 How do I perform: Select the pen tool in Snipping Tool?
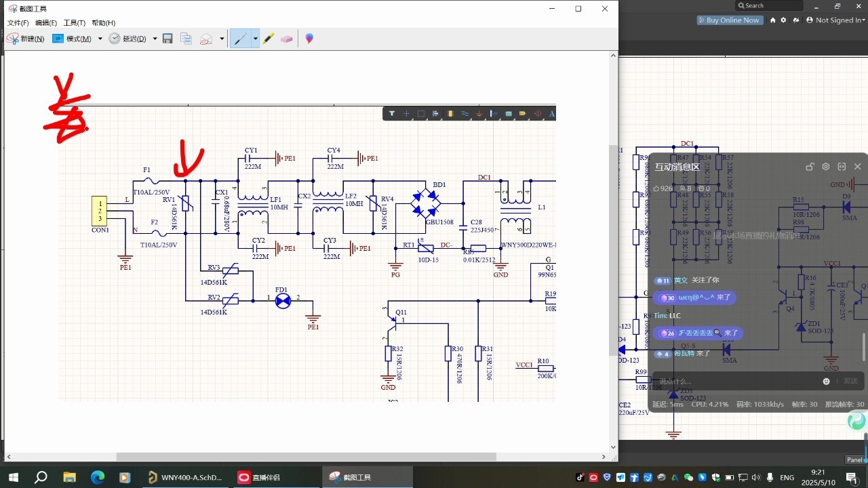click(240, 39)
